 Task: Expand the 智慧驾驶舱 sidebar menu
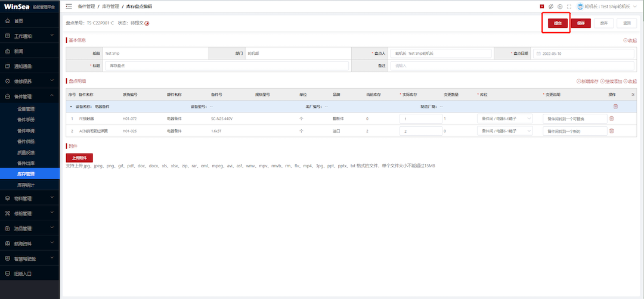coord(52,258)
